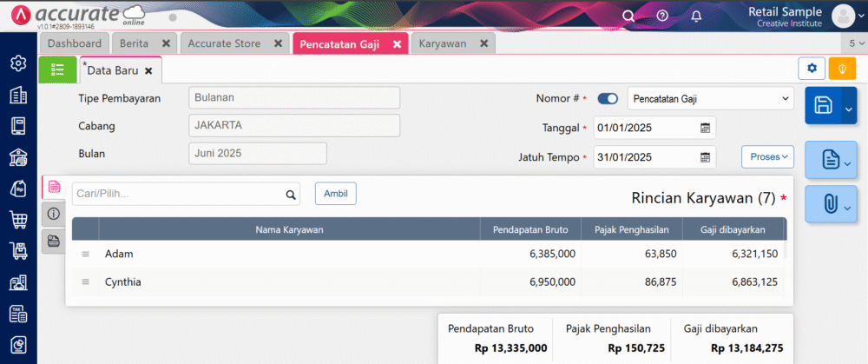Expand the tab count dropdown showing 5

click(855, 43)
